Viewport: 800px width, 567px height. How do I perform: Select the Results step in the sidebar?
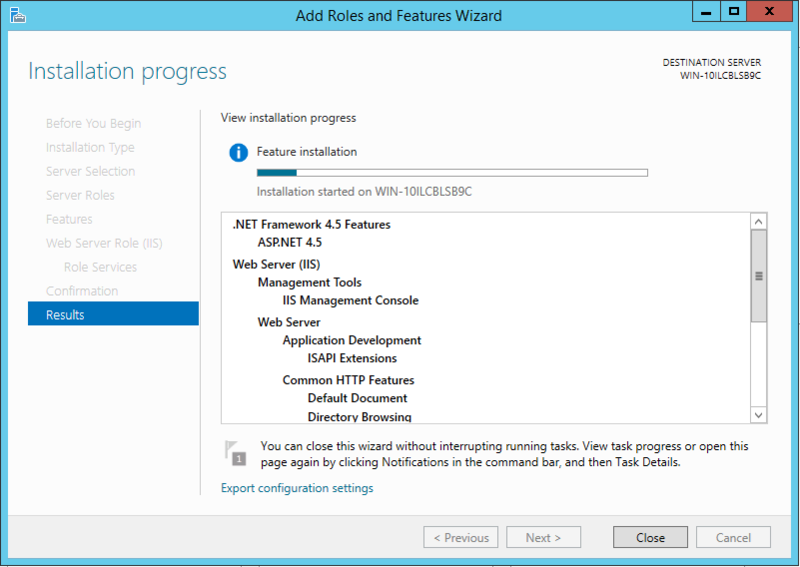[x=113, y=315]
